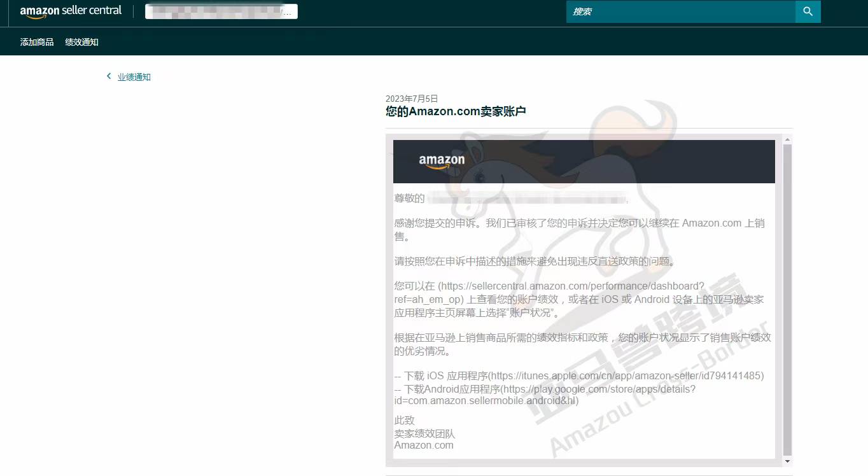The height and width of the screenshot is (476, 868).
Task: Open the sellercentral performance dashboard URL
Action: pos(549,292)
